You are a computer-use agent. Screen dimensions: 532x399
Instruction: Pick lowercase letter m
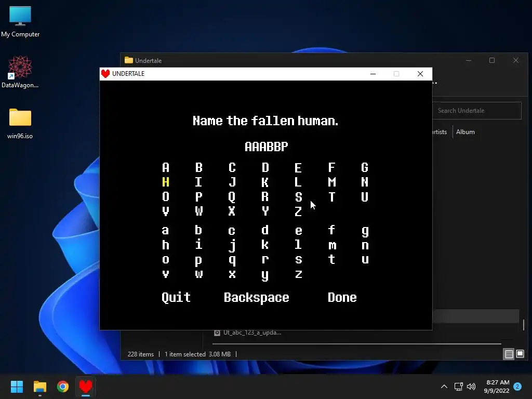tap(331, 246)
